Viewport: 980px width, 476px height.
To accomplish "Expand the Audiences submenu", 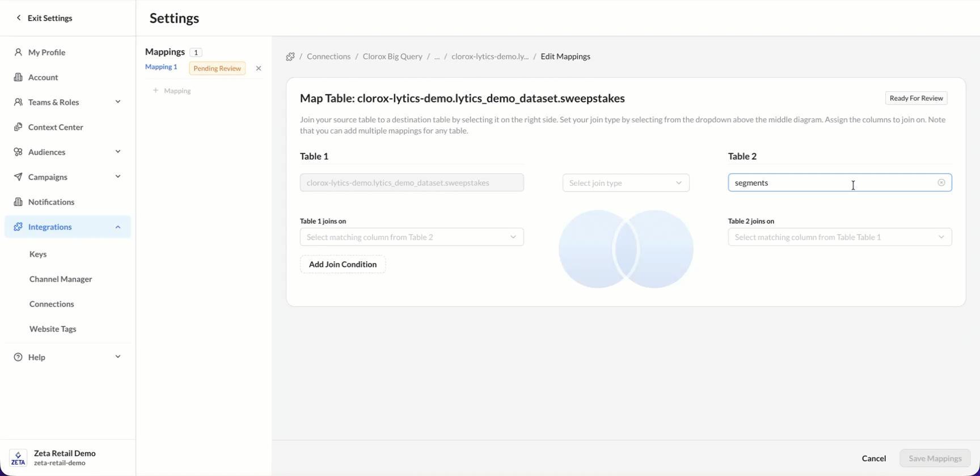I will (118, 152).
